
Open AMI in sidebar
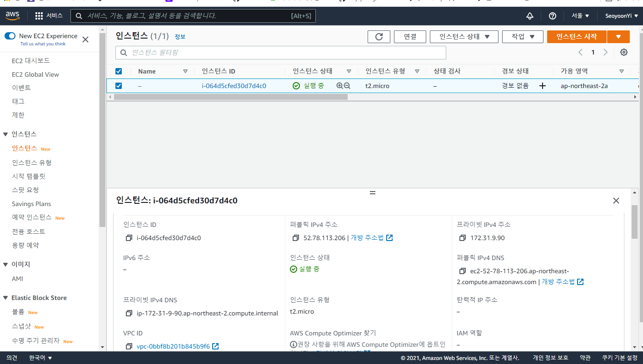pos(17,279)
